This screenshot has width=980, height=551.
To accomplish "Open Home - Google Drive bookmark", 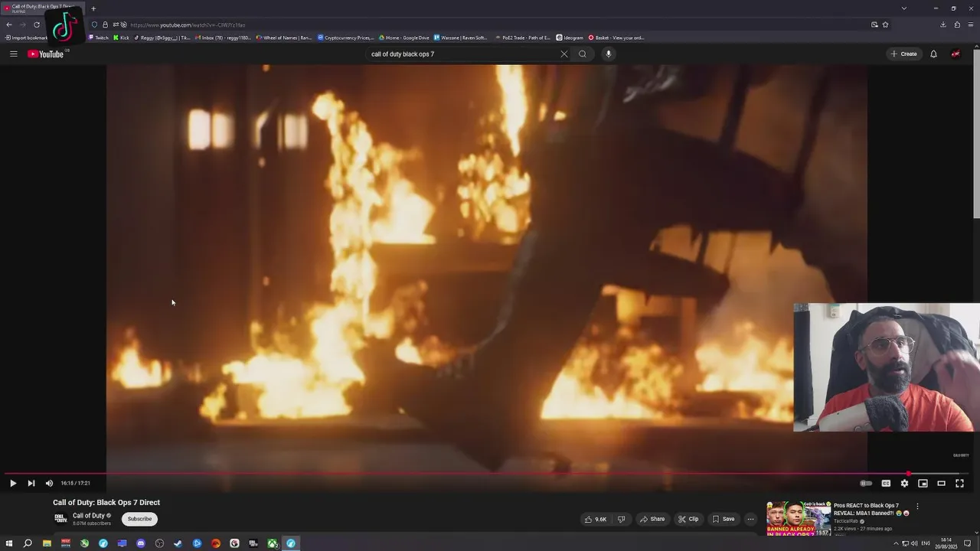I will [403, 37].
